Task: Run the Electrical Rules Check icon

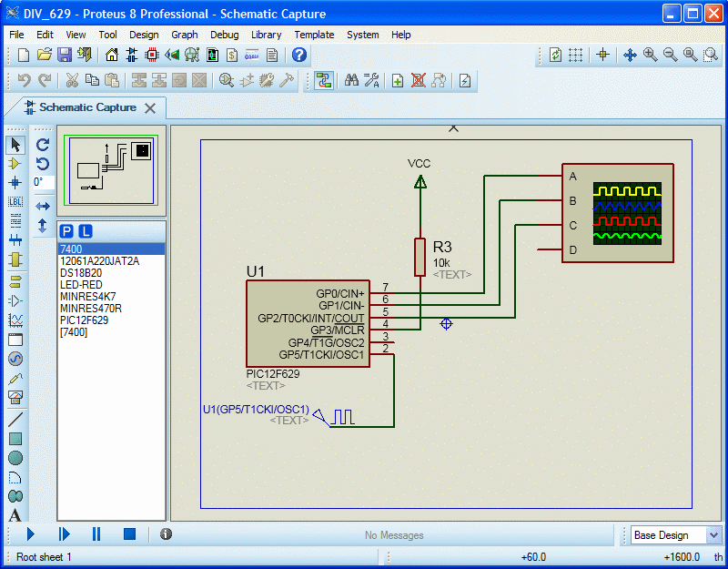Action: [x=465, y=81]
